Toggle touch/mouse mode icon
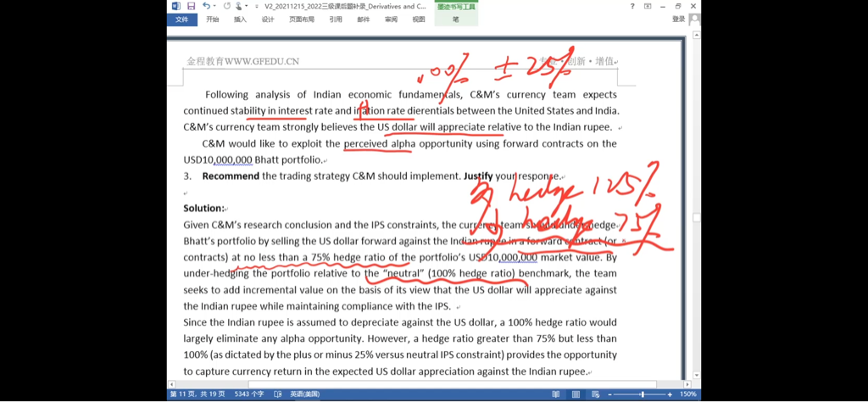Viewport: 868px width, 402px height. coord(238,6)
